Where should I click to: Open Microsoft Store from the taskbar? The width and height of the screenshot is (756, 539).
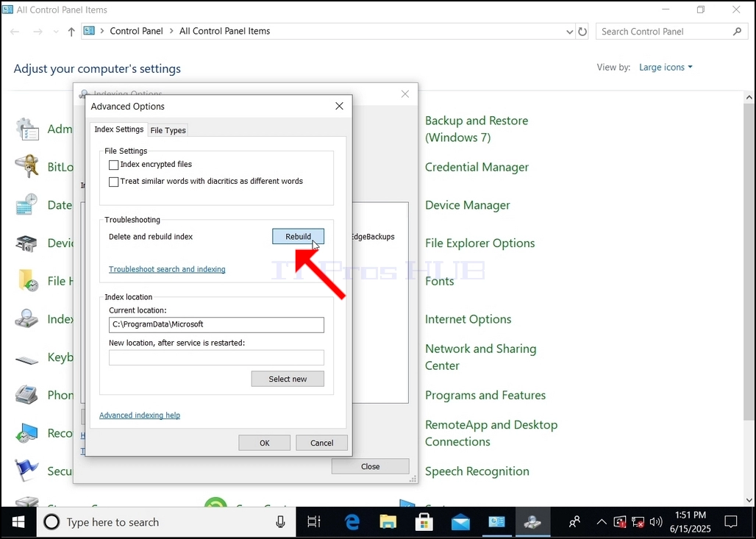click(x=424, y=522)
